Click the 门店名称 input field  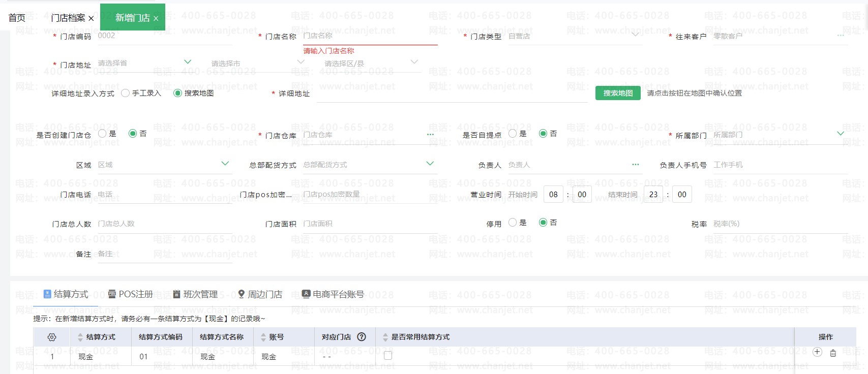click(x=370, y=36)
